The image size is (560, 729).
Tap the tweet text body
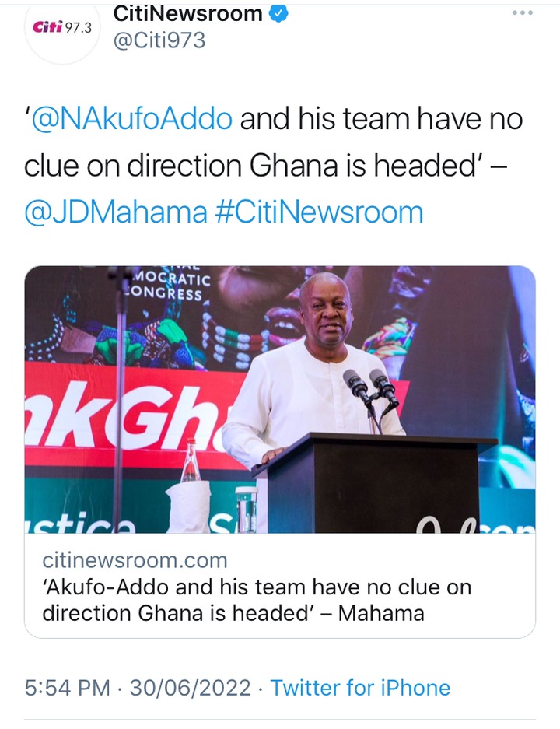click(273, 166)
